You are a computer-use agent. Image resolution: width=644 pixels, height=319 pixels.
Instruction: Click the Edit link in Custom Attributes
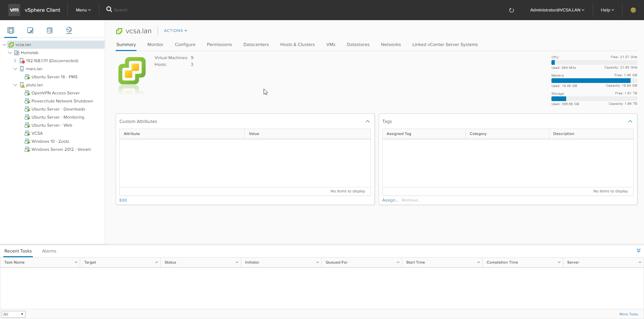pos(123,200)
